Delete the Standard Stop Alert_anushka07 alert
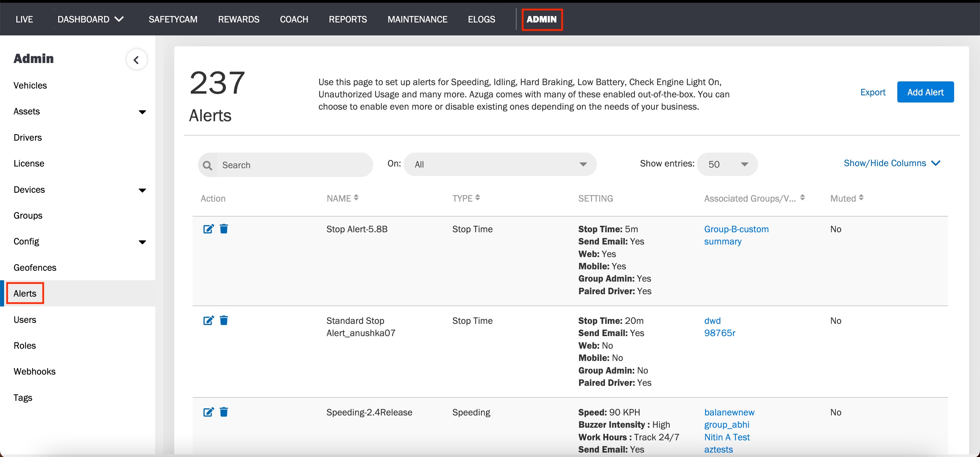Image resolution: width=980 pixels, height=457 pixels. point(224,320)
